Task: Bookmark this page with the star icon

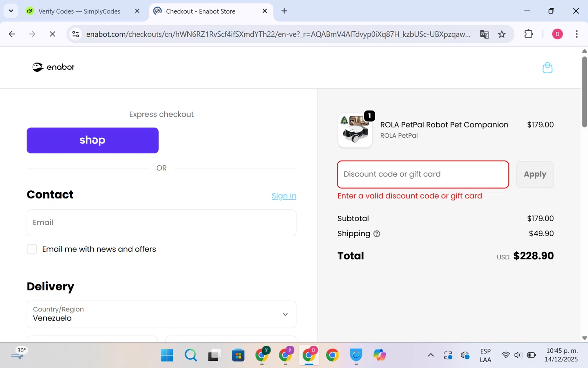Action: tap(502, 34)
